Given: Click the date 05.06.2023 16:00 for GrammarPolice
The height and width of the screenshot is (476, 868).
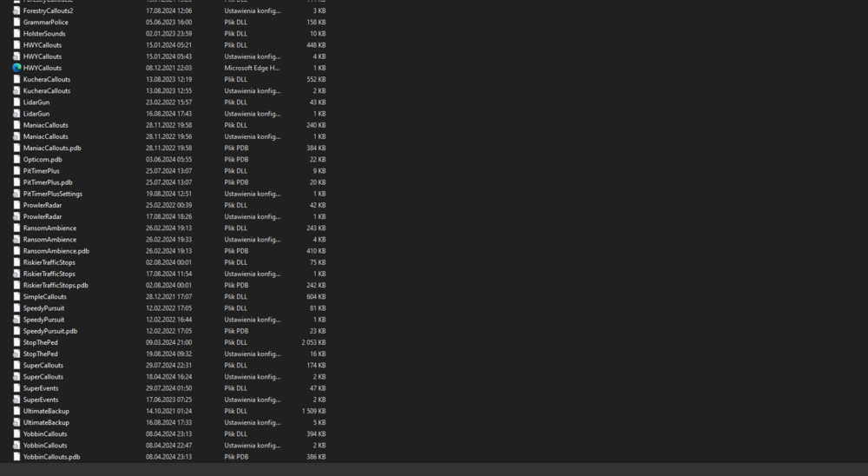Looking at the screenshot, I should (169, 23).
